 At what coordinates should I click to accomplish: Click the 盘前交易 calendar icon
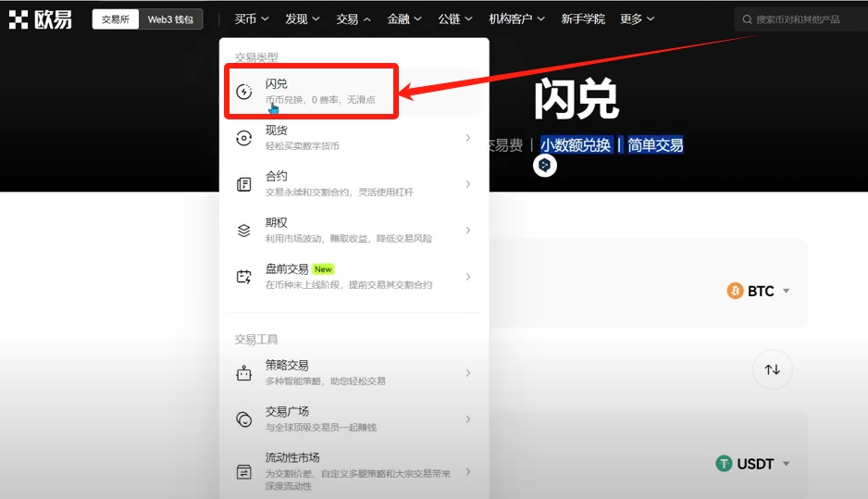tap(244, 277)
